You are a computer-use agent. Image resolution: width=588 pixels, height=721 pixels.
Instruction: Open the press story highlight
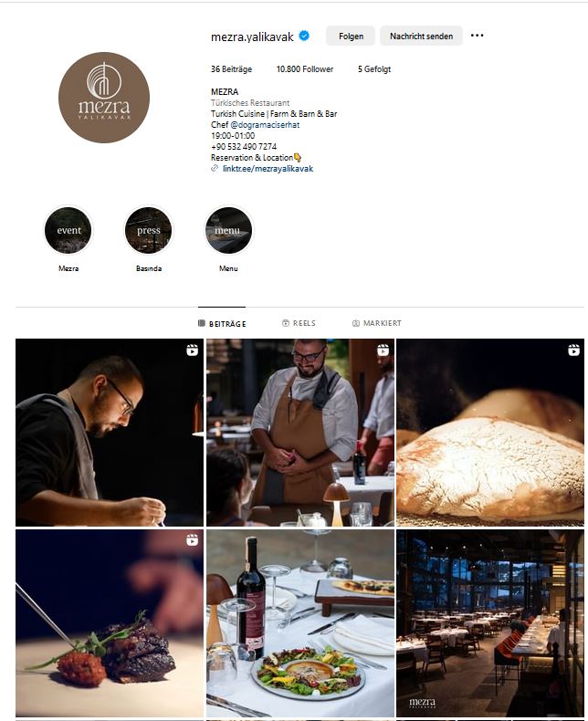[x=148, y=230]
